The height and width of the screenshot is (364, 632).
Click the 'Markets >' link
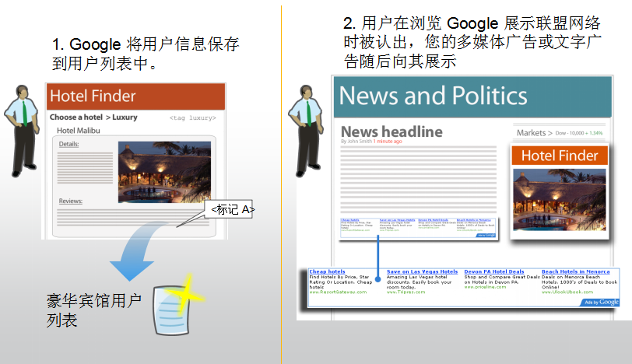coord(535,133)
